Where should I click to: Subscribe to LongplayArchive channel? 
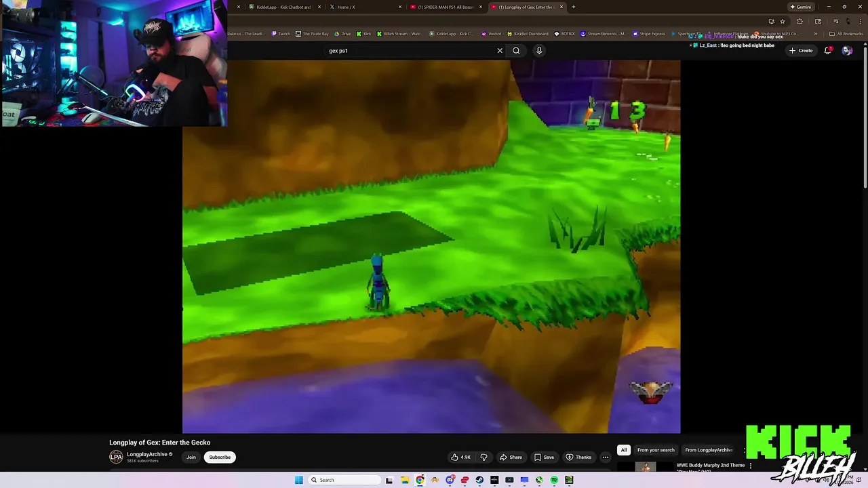click(220, 457)
